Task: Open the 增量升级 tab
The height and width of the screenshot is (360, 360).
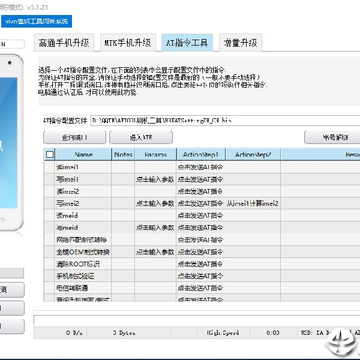Action: tap(240, 43)
